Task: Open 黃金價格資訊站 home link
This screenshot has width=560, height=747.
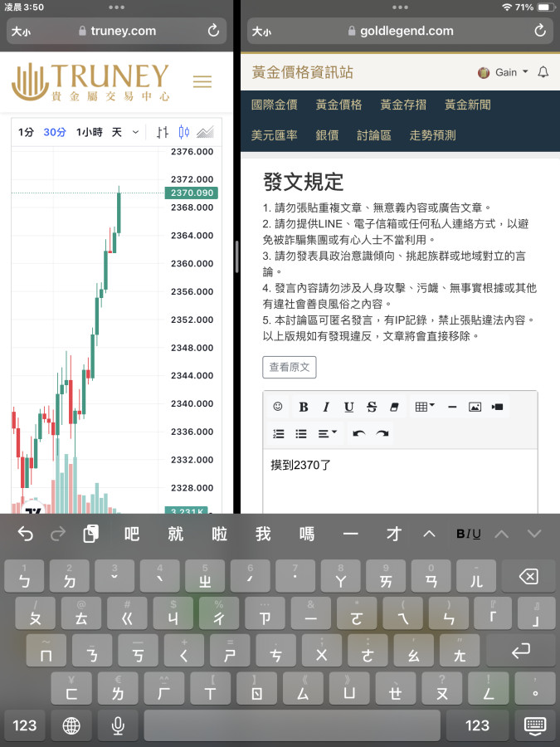Action: 303,72
